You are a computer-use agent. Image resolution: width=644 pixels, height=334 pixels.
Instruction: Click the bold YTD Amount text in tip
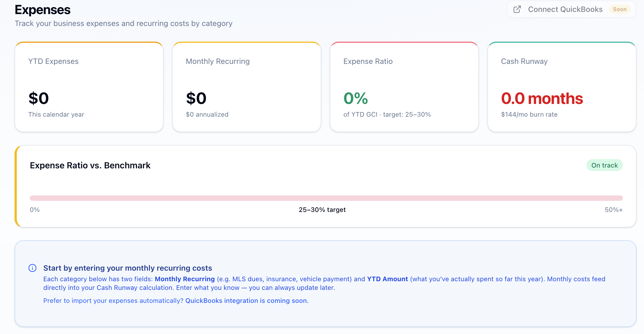coord(387,279)
